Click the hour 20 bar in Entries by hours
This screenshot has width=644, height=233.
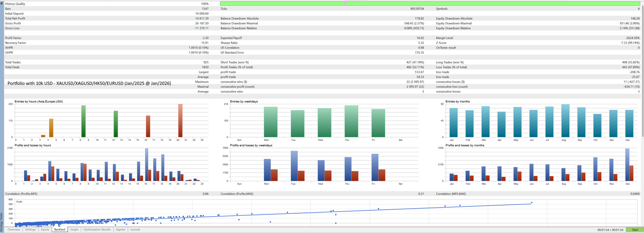(180, 121)
